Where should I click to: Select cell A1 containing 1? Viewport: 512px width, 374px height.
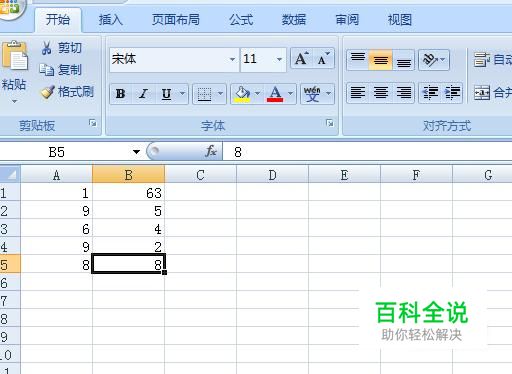coord(56,193)
